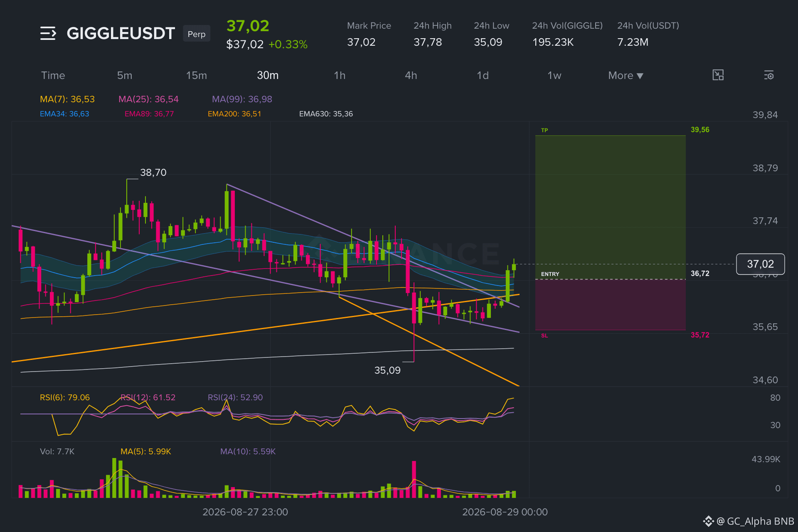Click the +0.33% price change value

288,44
